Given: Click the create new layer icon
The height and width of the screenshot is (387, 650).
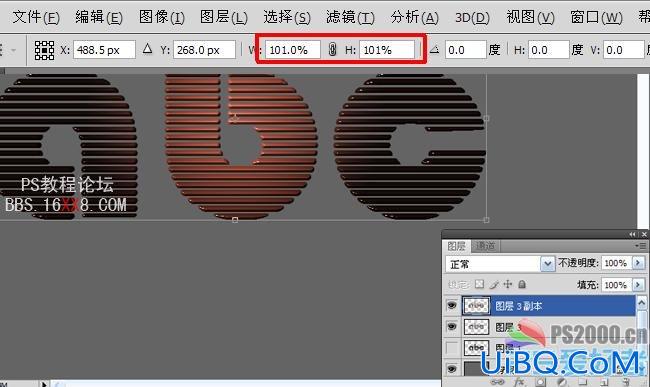Looking at the screenshot, I should tap(604, 382).
